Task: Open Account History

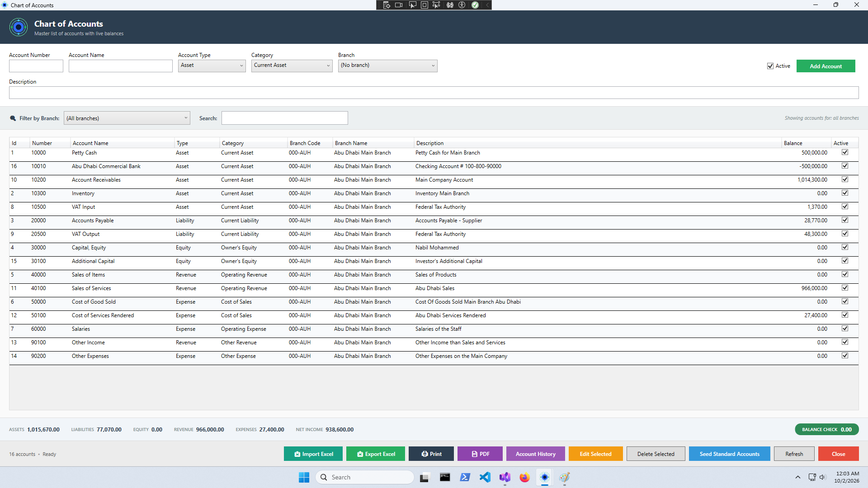Action: [x=535, y=454]
